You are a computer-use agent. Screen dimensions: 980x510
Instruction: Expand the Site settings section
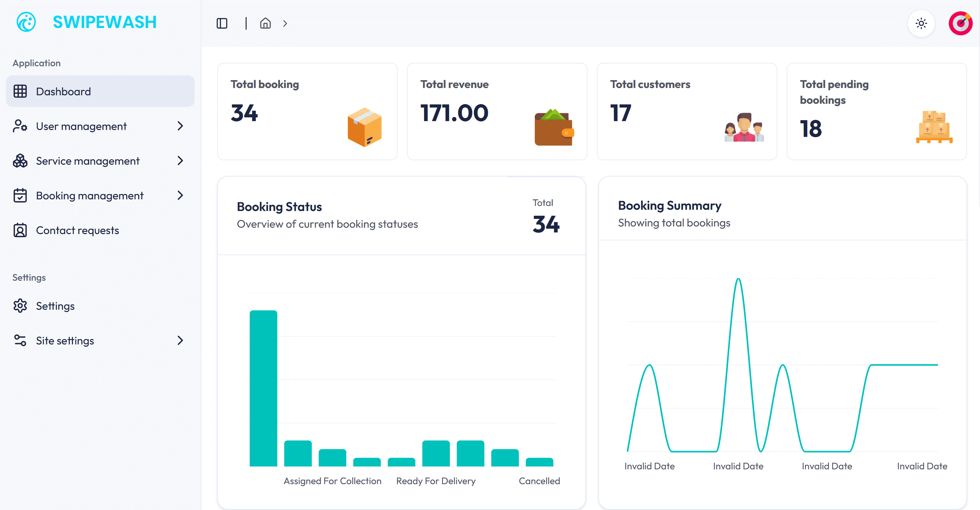click(x=180, y=340)
